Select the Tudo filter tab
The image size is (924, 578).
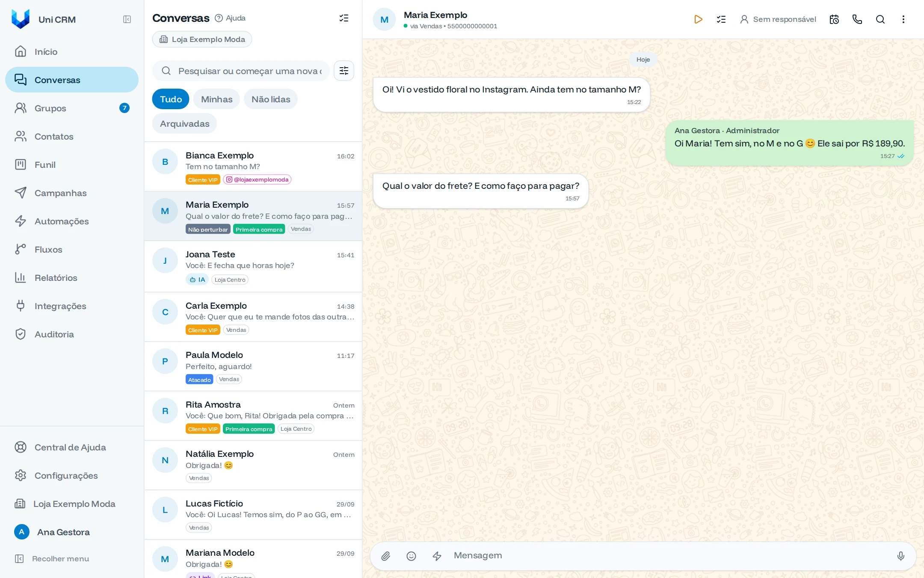pyautogui.click(x=171, y=99)
